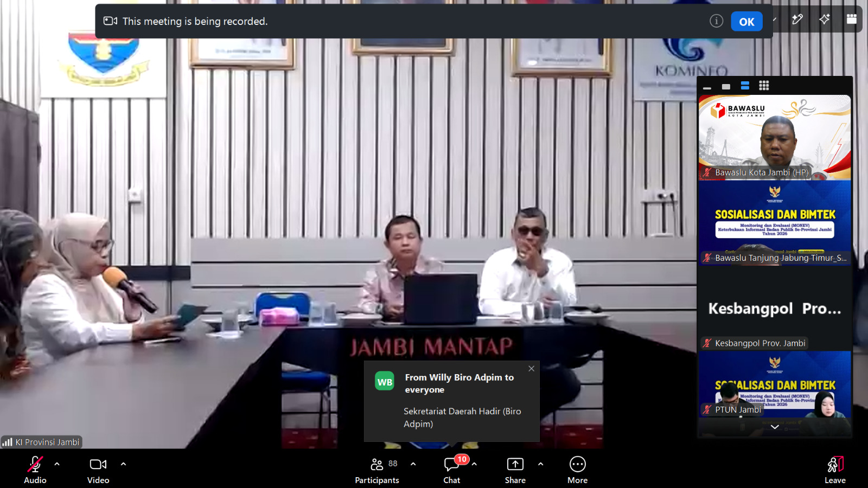Start camera with Video button
Viewport: 868px width, 488px height.
pyautogui.click(x=98, y=470)
